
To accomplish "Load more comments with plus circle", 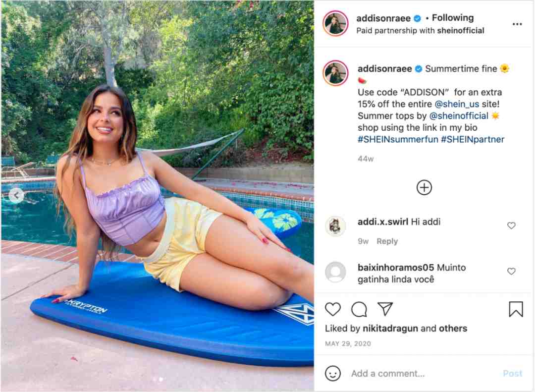I will coord(424,187).
